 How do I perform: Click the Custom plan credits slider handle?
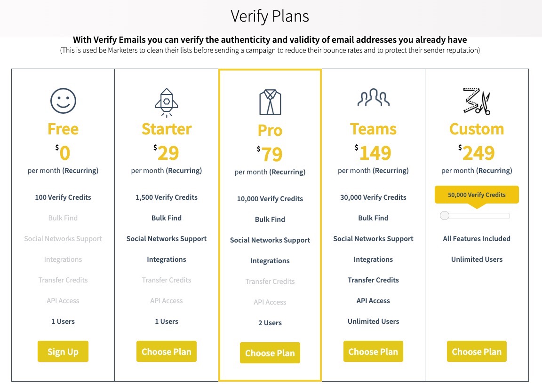[x=445, y=216]
